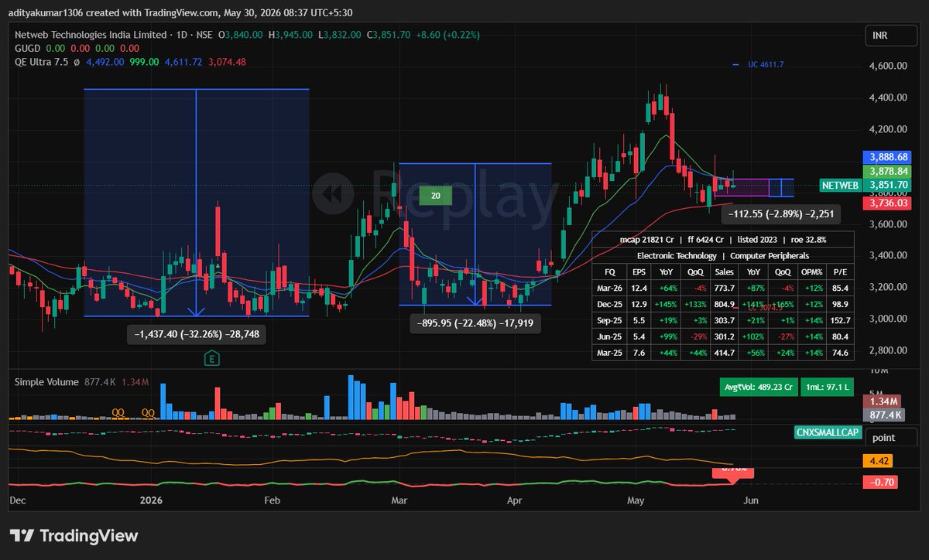929x560 pixels.
Task: Click the Jun-25 quarter row label
Action: [x=610, y=336]
